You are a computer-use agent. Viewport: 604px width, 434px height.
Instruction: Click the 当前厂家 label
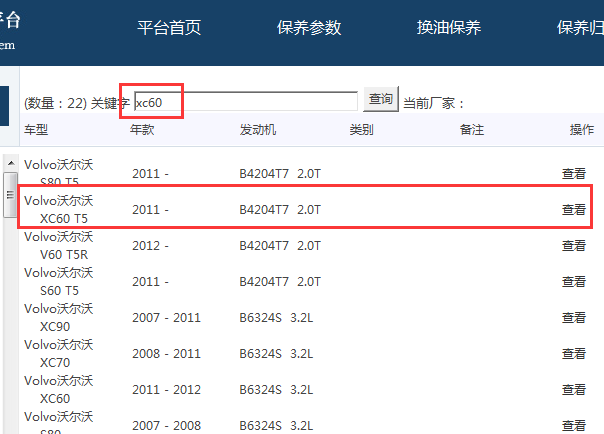(433, 103)
